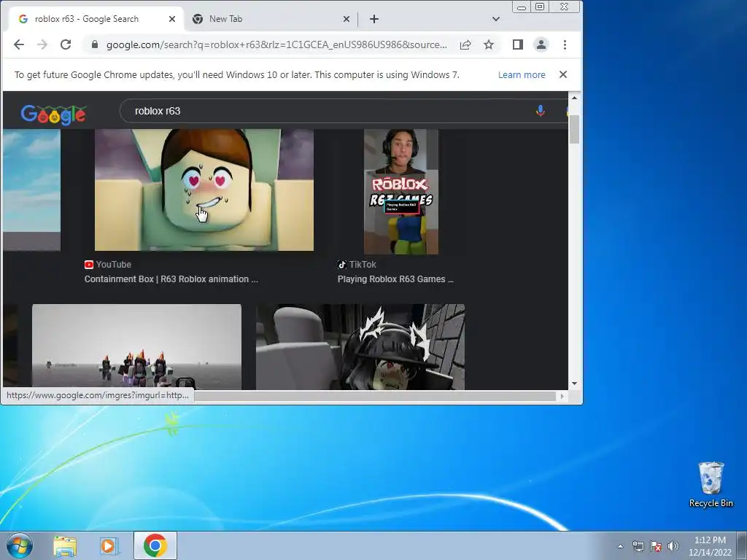Image resolution: width=747 pixels, height=560 pixels.
Task: Open Chrome side panel
Action: (x=518, y=44)
